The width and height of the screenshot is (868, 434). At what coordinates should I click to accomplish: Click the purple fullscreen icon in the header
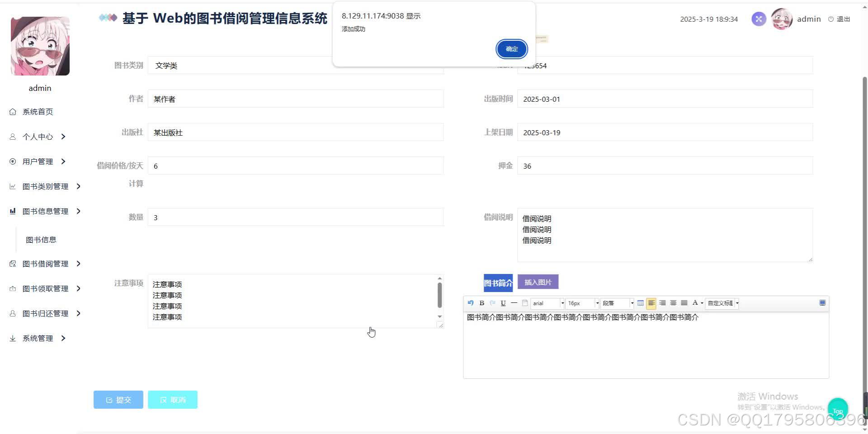click(759, 19)
